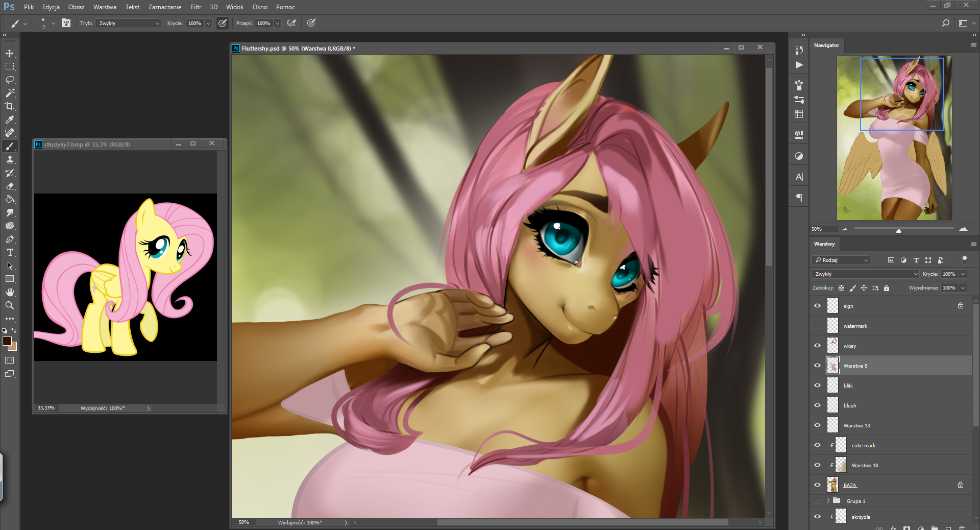980x530 pixels.
Task: Hide the BAZA layer
Action: pyautogui.click(x=817, y=485)
